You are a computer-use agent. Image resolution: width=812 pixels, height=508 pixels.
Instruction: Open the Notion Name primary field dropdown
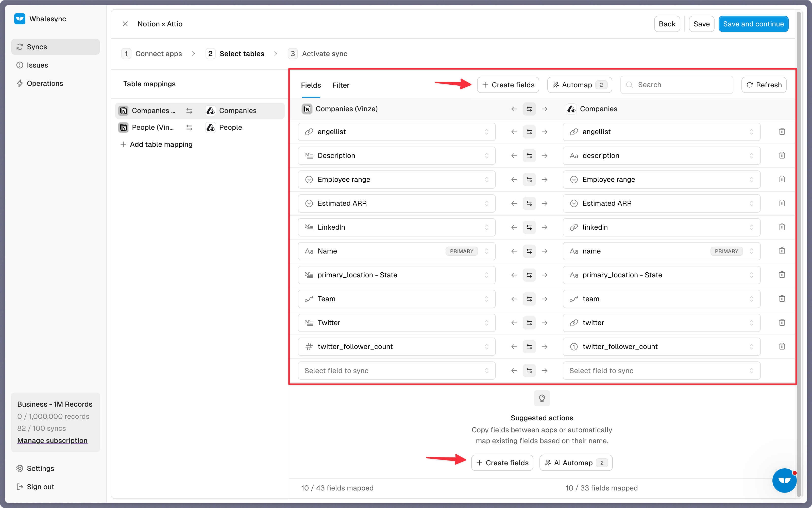click(x=397, y=251)
